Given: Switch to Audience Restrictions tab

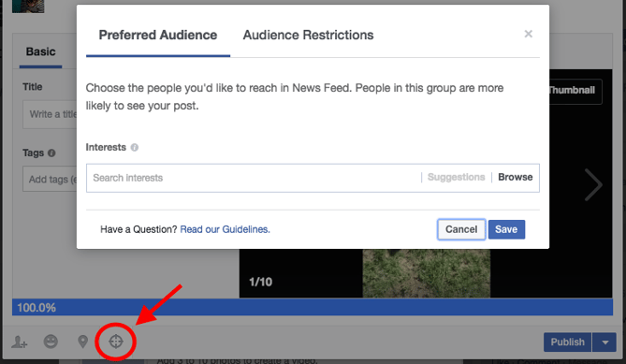Looking at the screenshot, I should coord(308,36).
